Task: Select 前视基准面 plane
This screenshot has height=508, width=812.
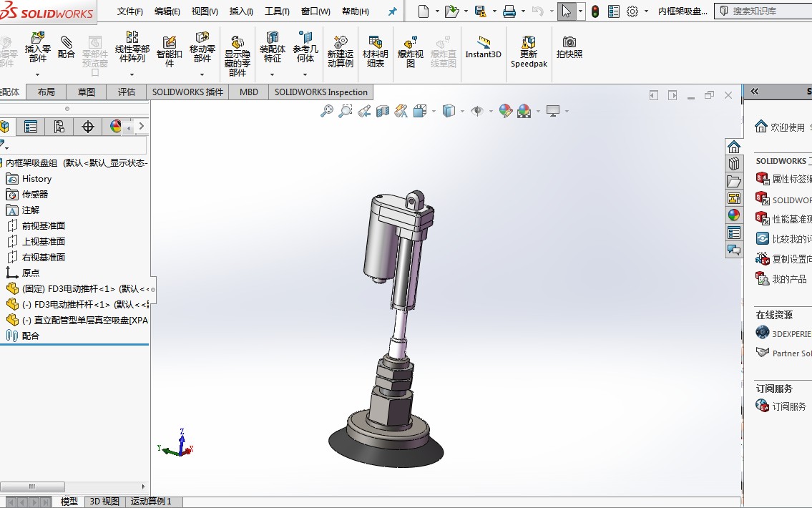Action: (x=44, y=226)
